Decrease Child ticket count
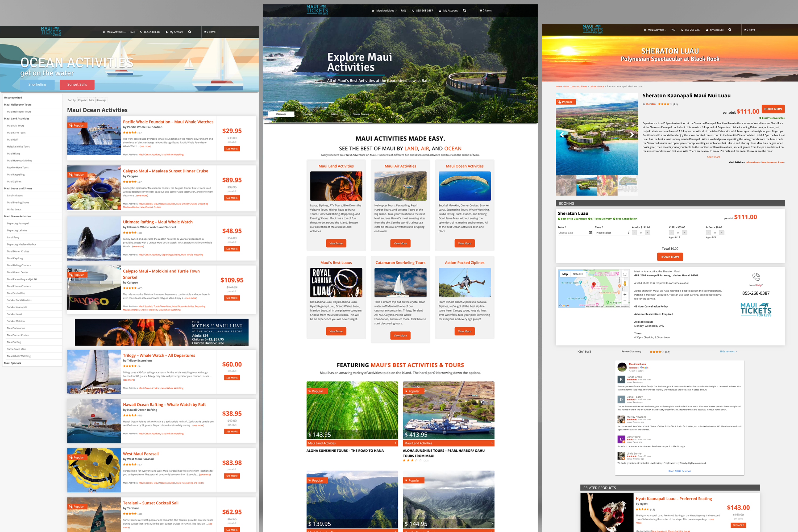The height and width of the screenshot is (532, 798). point(671,233)
